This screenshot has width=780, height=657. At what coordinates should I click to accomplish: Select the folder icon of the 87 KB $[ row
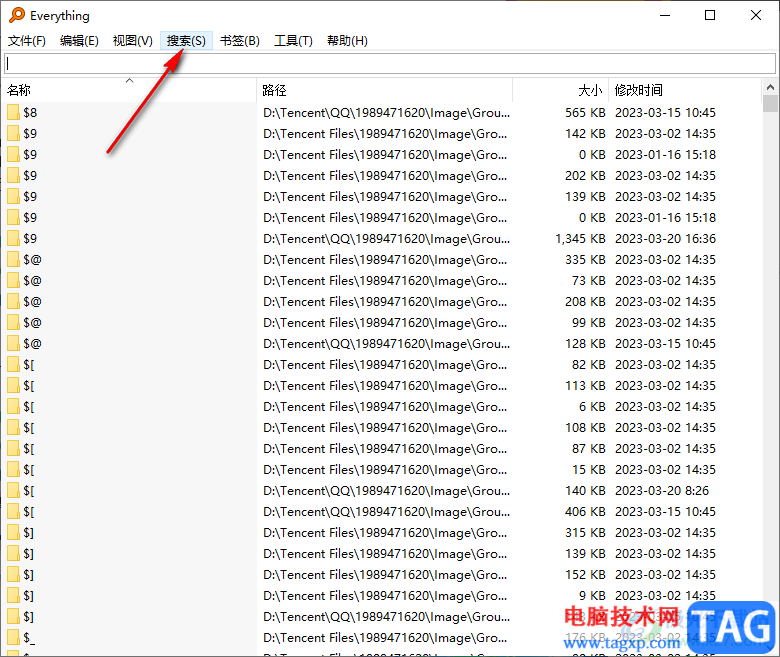pos(13,449)
